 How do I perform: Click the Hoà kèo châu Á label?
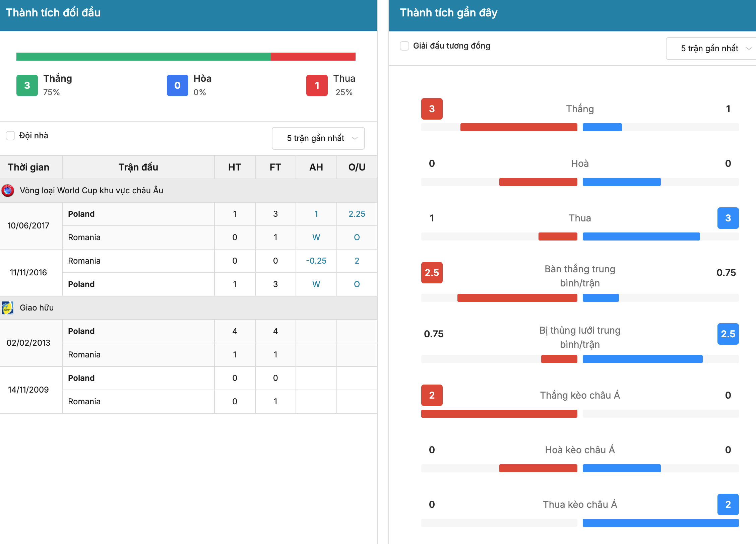(580, 450)
